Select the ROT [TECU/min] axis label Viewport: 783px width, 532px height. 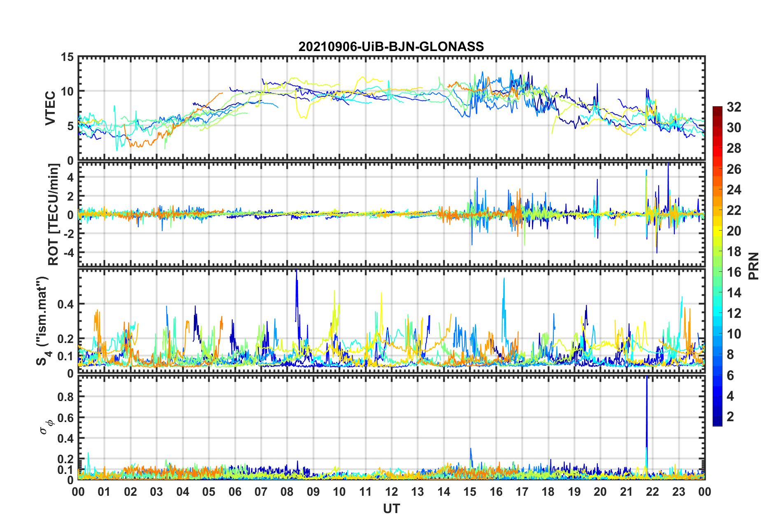coord(54,215)
